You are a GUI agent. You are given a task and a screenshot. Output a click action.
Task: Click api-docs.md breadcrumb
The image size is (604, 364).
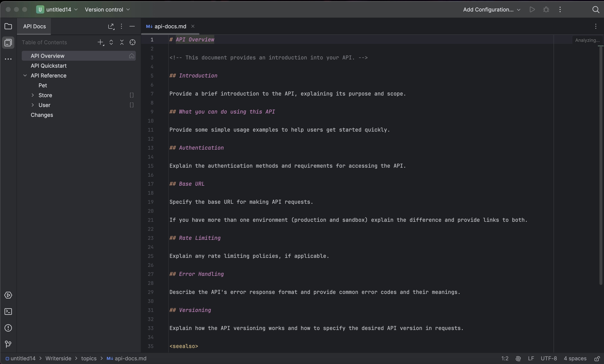(127, 359)
